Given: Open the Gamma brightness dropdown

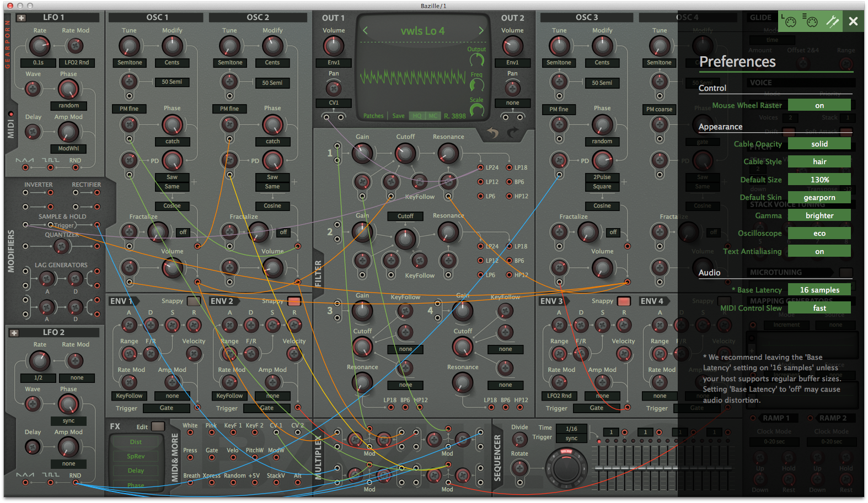Looking at the screenshot, I should point(819,215).
